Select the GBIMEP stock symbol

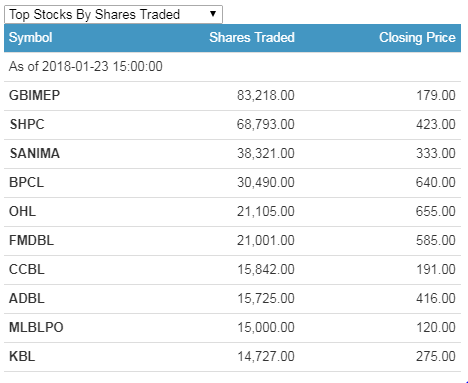(x=35, y=95)
